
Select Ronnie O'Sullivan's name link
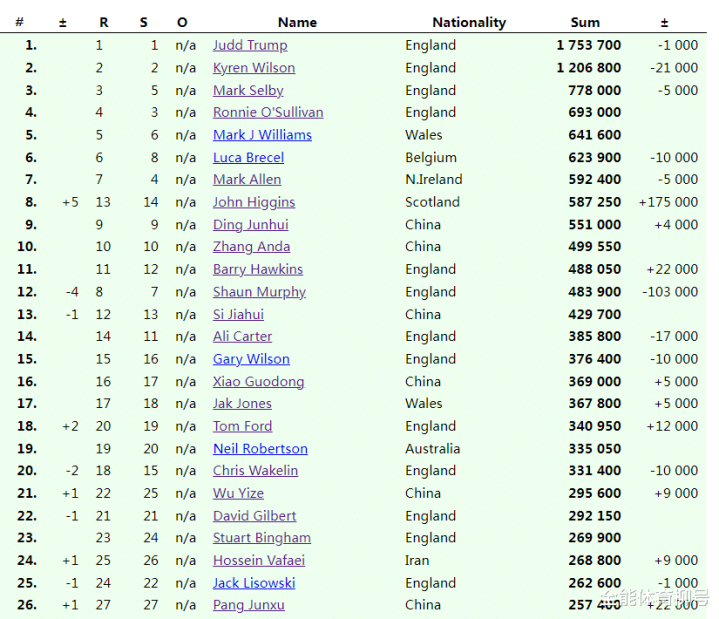(x=268, y=113)
